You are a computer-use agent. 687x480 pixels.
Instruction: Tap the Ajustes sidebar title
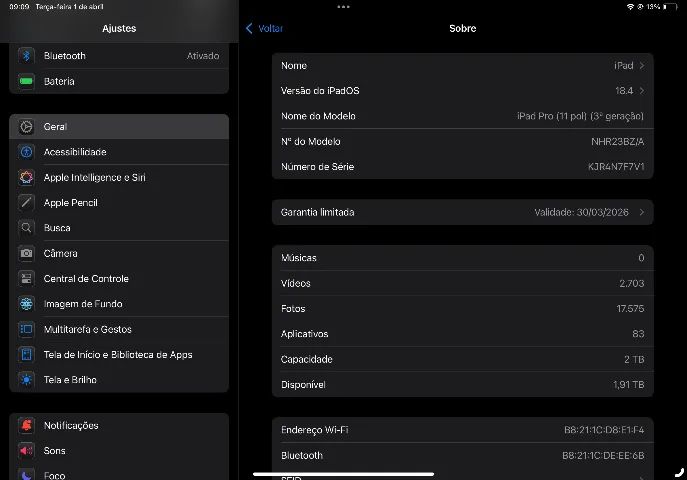(119, 28)
